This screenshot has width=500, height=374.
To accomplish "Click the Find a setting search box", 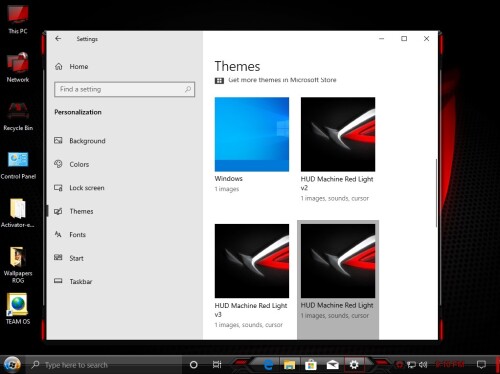I will pyautogui.click(x=124, y=89).
